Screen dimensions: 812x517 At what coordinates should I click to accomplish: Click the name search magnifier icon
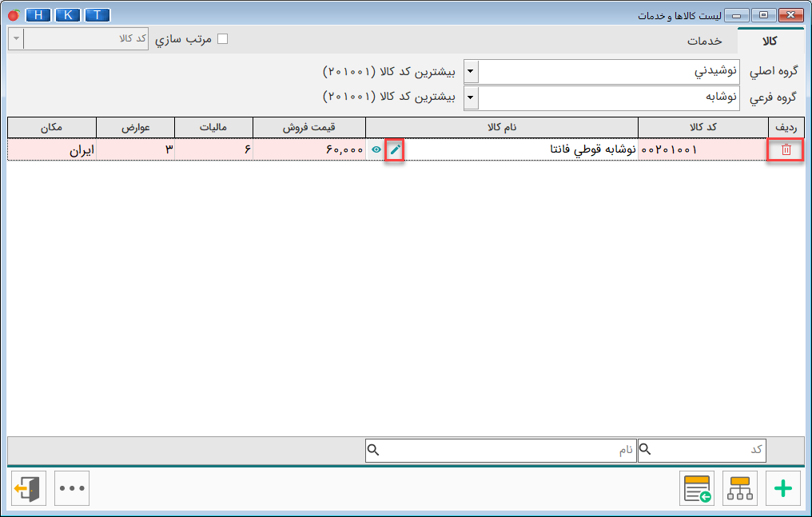(x=372, y=450)
